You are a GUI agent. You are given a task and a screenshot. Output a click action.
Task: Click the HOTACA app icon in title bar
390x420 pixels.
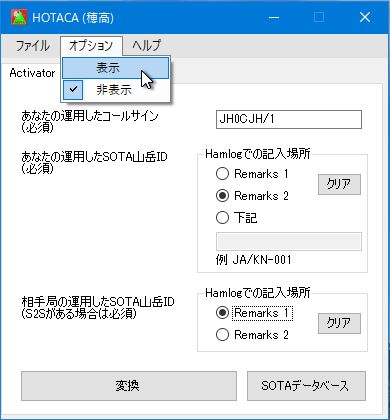click(19, 17)
